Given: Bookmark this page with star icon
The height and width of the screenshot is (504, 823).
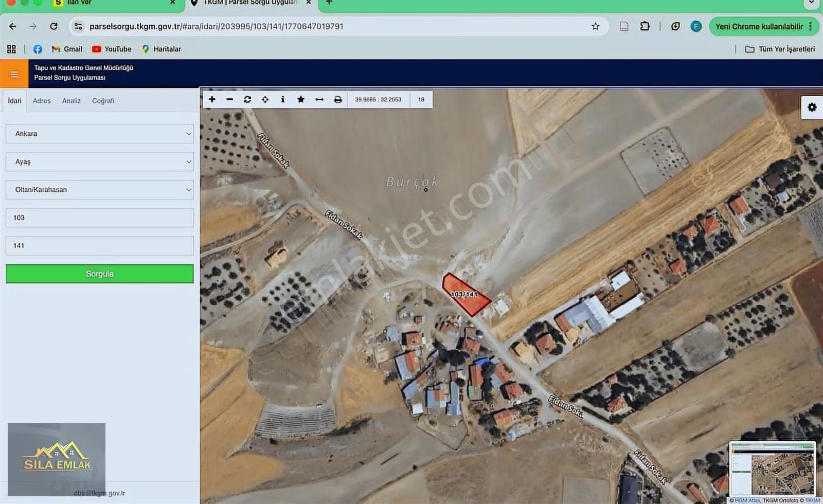Looking at the screenshot, I should click(x=595, y=26).
